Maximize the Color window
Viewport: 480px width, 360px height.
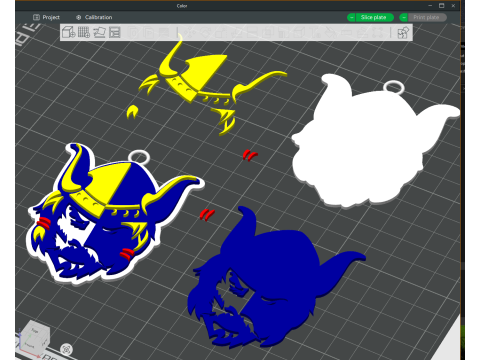(x=442, y=5)
